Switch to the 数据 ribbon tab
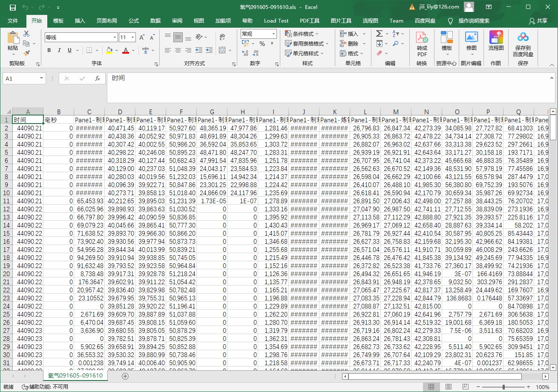The width and height of the screenshot is (558, 392). [155, 20]
